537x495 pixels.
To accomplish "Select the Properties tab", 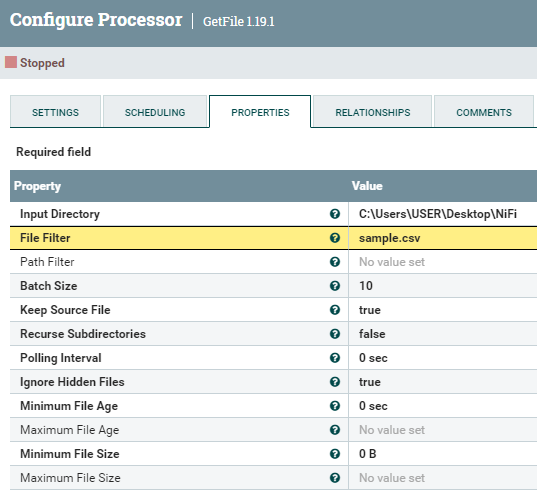I will pos(260,112).
